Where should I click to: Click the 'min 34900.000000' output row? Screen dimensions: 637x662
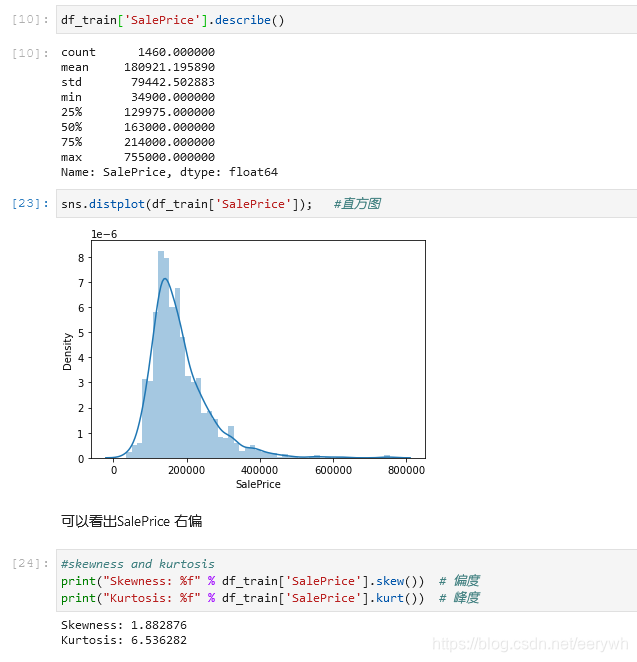click(138, 97)
